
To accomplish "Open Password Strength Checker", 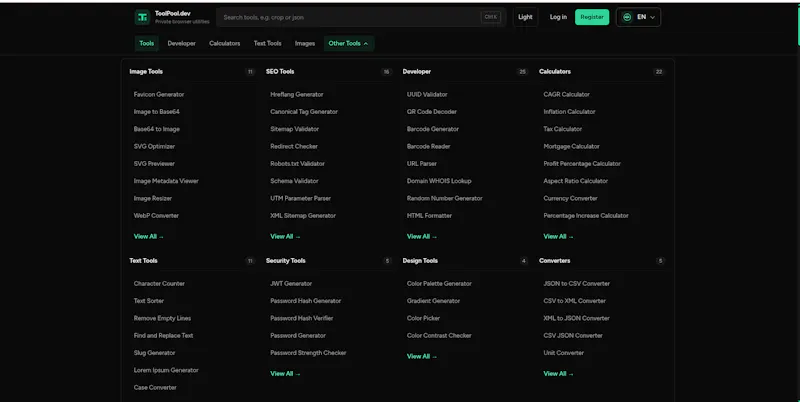I will click(x=308, y=353).
